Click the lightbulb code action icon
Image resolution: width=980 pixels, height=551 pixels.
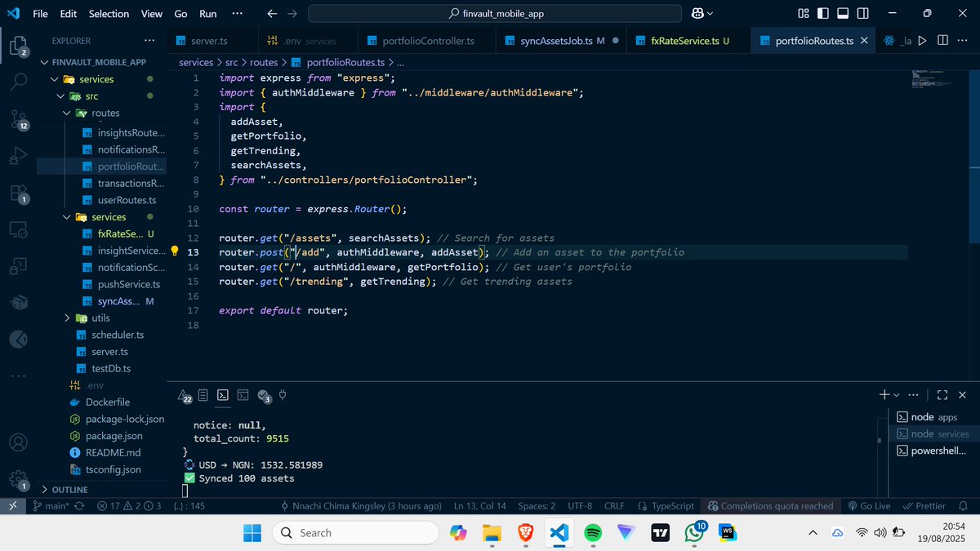(174, 251)
